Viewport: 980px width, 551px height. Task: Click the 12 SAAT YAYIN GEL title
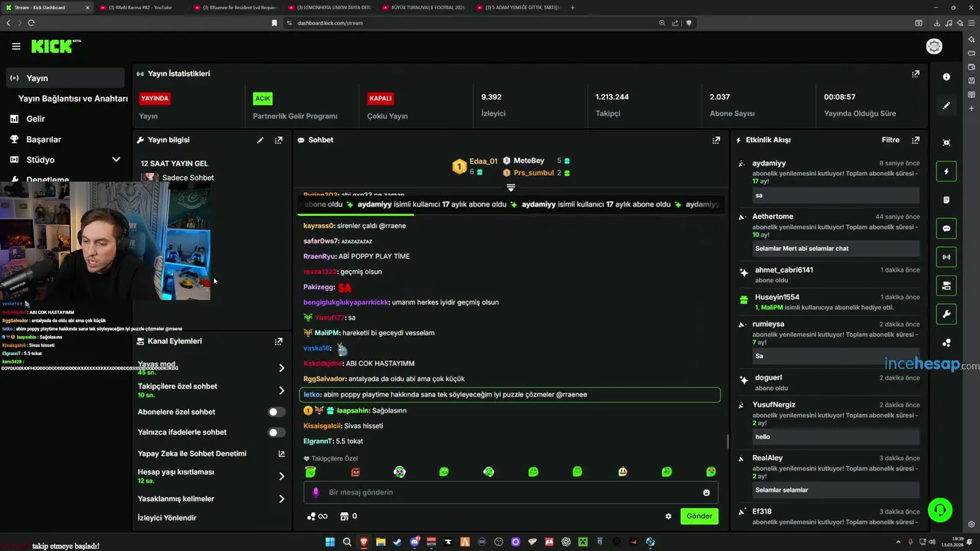pyautogui.click(x=175, y=164)
